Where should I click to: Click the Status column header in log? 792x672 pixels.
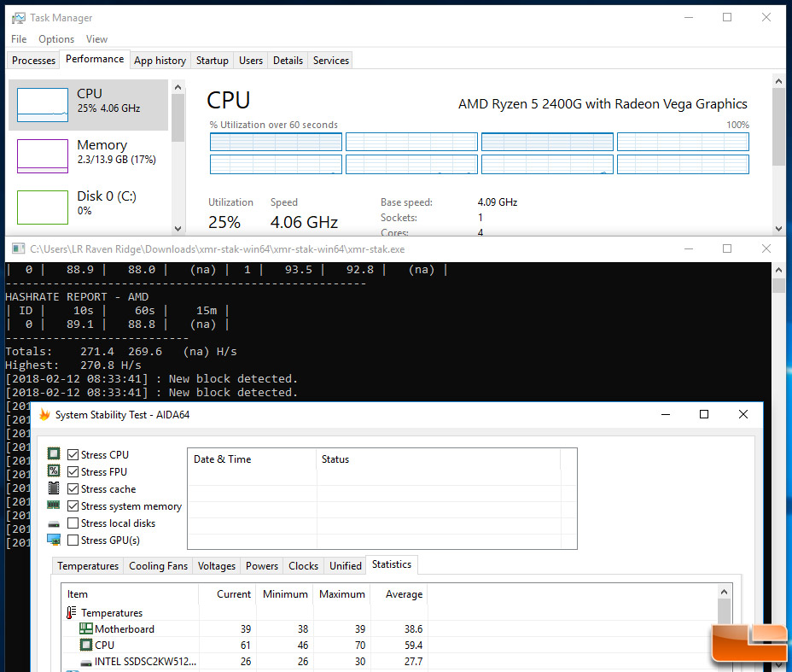coord(438,459)
